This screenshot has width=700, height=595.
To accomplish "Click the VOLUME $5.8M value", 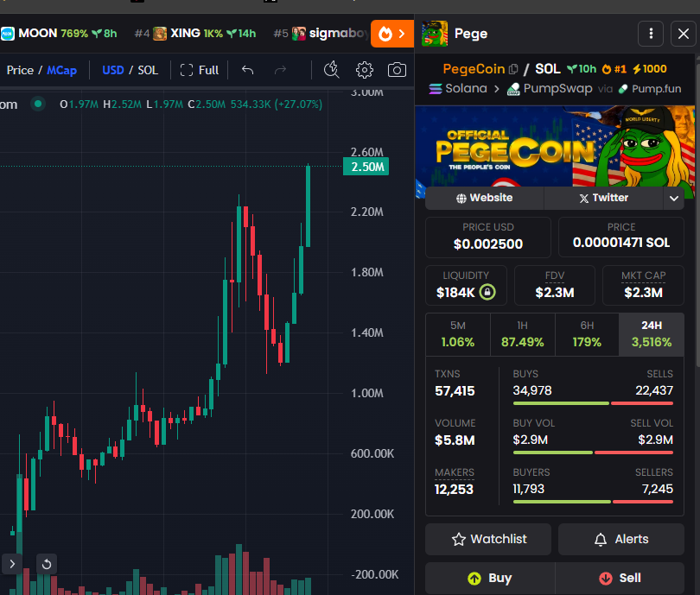I will (455, 440).
